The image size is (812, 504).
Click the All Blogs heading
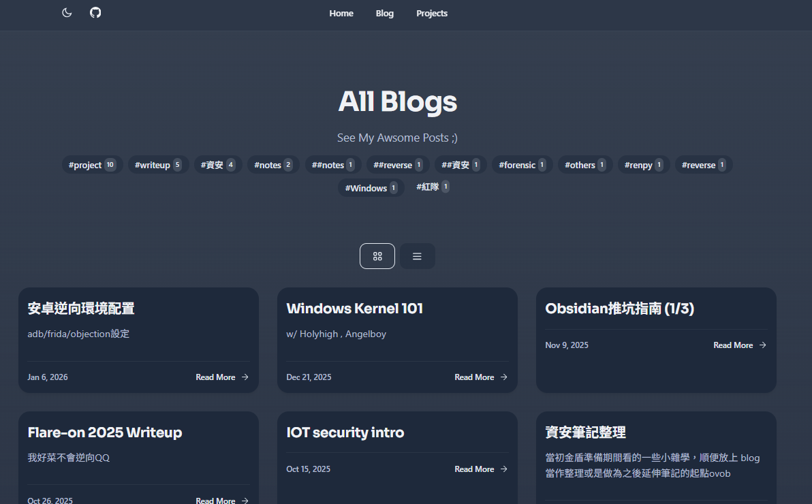[x=398, y=101]
